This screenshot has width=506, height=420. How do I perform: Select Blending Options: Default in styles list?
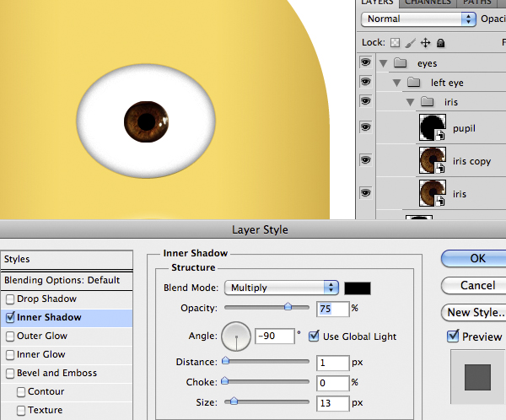(x=62, y=280)
